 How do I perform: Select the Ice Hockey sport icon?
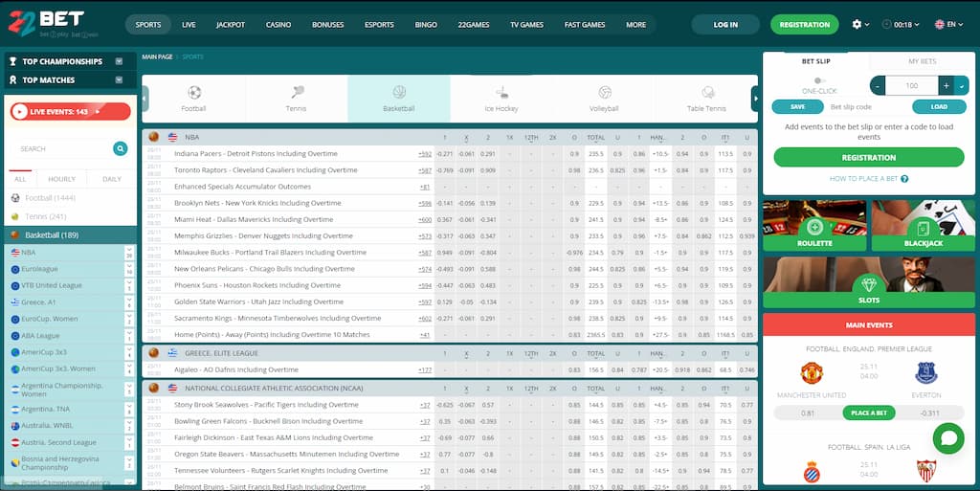tap(501, 93)
